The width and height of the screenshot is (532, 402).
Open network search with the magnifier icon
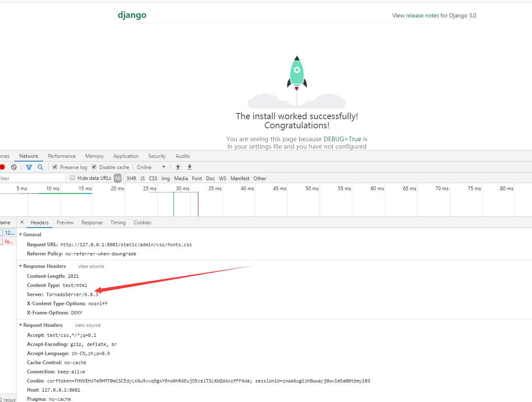pos(40,167)
